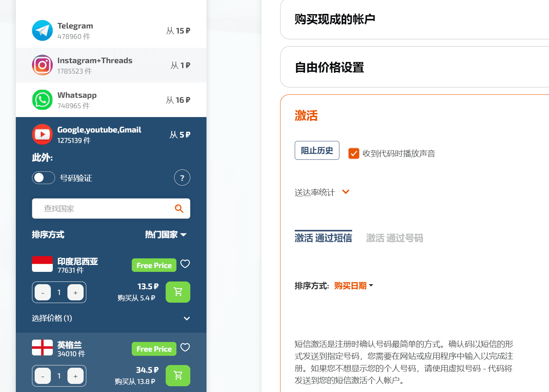Uncheck sound playback on code receipt
Viewport: 549px width, 392px height.
[x=353, y=153]
